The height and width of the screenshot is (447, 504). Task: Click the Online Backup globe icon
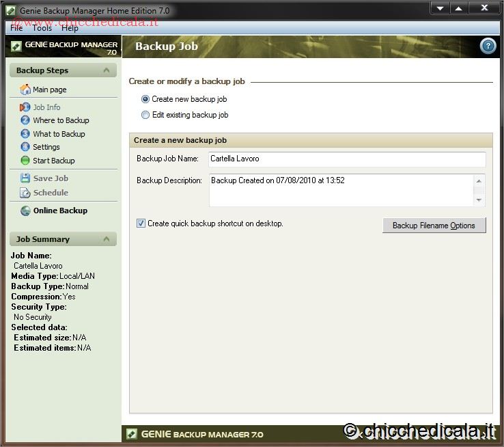25,211
